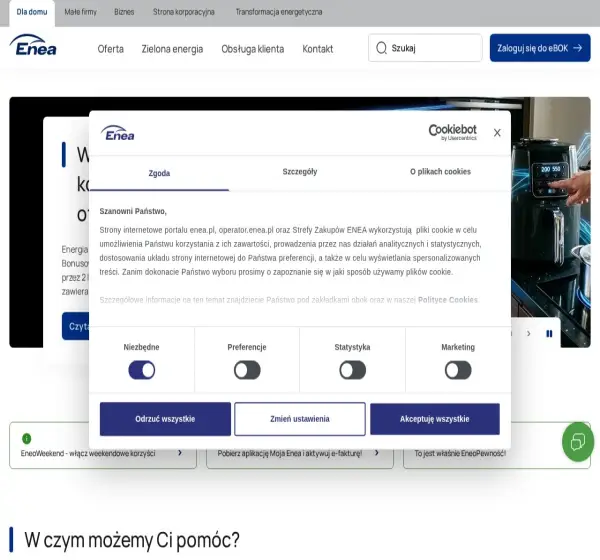Click the Szukaj search field
Image resolution: width=600 pixels, height=560 pixels.
pyautogui.click(x=425, y=48)
